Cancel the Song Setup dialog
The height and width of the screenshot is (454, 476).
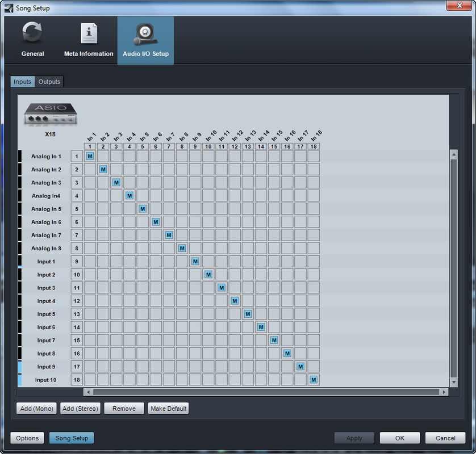(445, 438)
